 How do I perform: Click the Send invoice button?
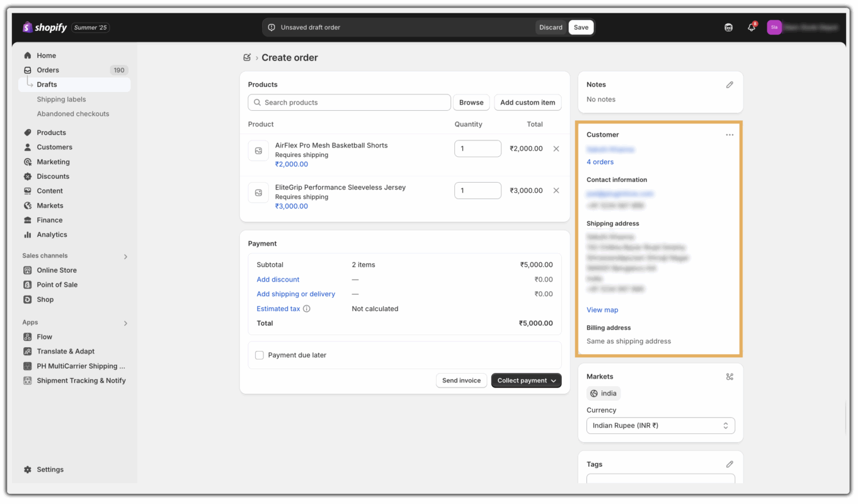point(461,381)
